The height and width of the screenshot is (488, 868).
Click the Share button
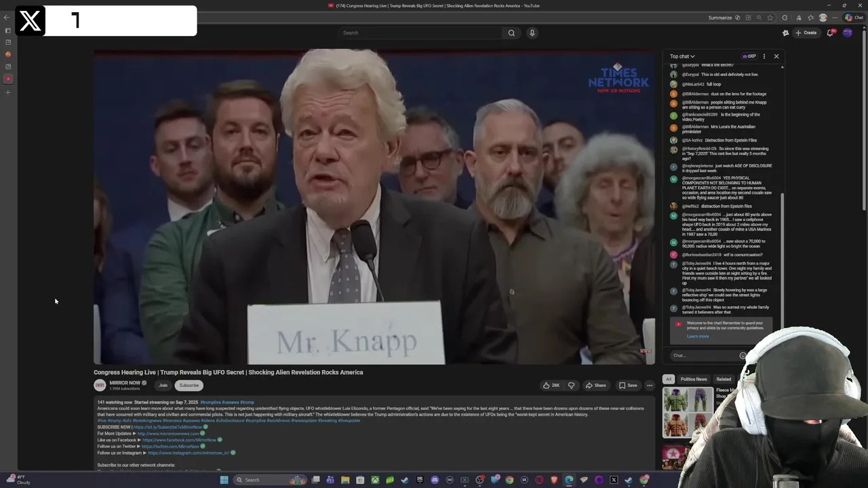pyautogui.click(x=595, y=385)
